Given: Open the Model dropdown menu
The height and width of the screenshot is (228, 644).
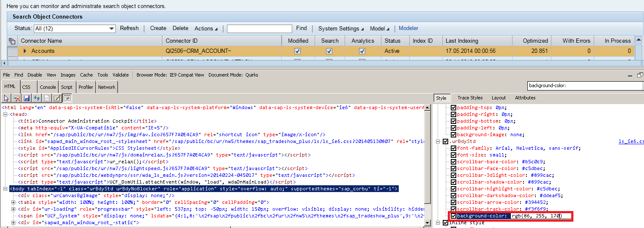Looking at the screenshot, I should (x=380, y=29).
